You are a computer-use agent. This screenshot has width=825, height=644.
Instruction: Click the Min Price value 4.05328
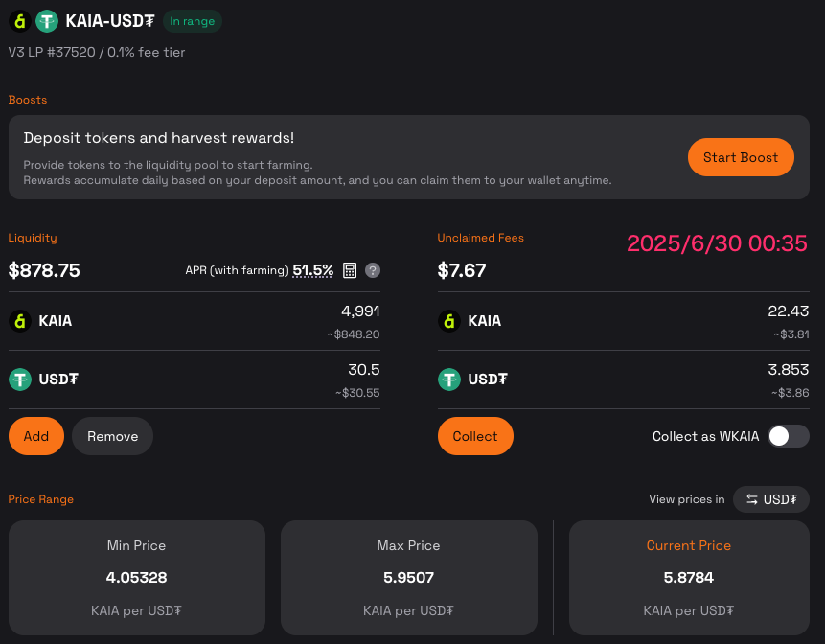point(136,578)
